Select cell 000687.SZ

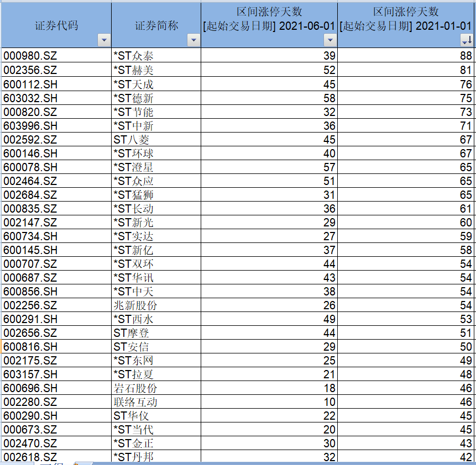56,277
